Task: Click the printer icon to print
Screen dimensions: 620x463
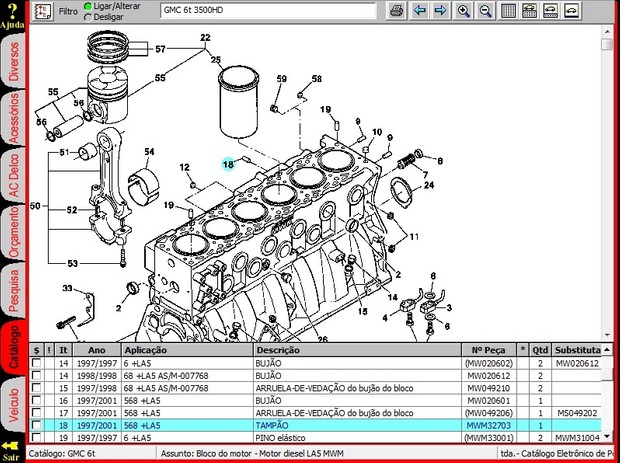Action: pyautogui.click(x=397, y=10)
